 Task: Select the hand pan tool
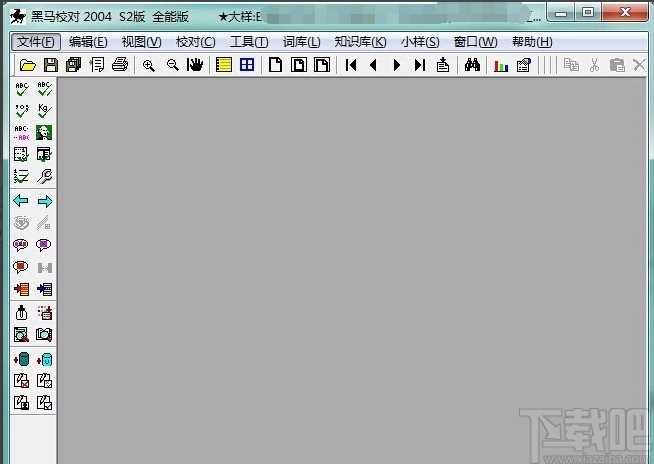coord(195,65)
